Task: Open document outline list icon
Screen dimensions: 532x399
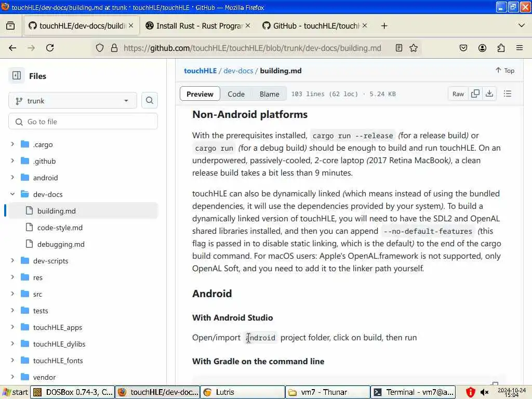Action: pyautogui.click(x=508, y=94)
